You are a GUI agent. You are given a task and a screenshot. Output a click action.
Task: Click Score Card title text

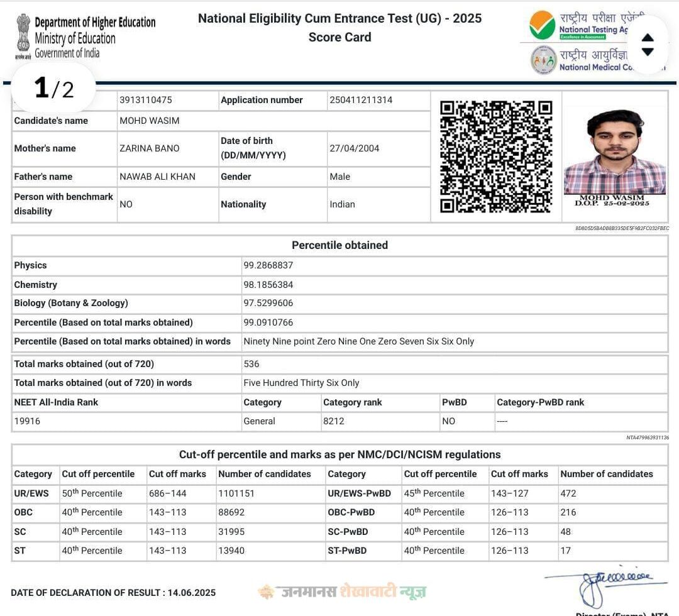pos(339,37)
